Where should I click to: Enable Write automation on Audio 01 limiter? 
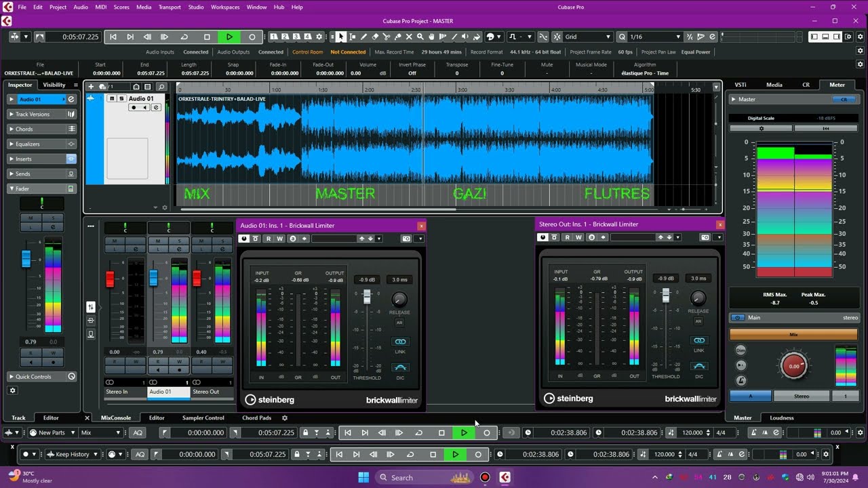280,239
